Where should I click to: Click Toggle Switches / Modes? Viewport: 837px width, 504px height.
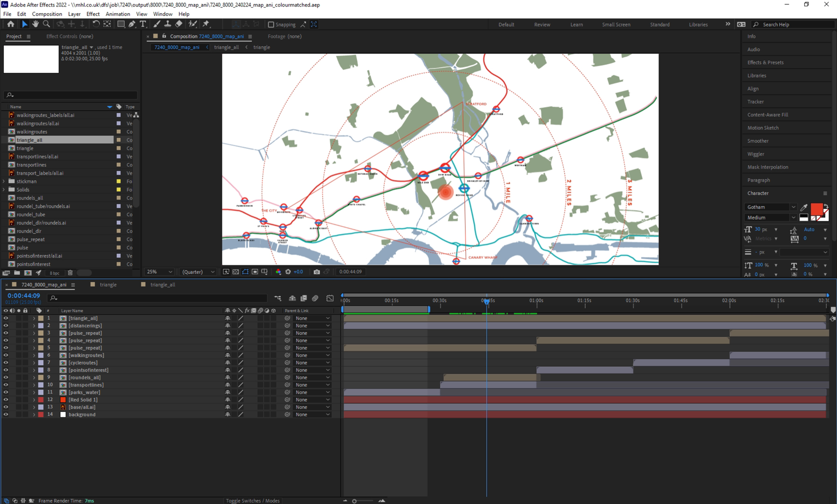(x=253, y=501)
